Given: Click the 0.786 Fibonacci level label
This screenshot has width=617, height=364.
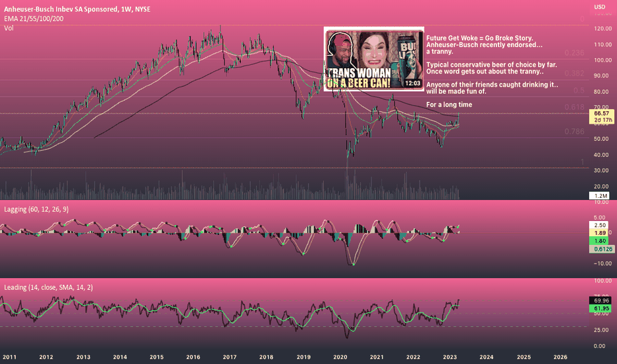Looking at the screenshot, I should pos(574,132).
